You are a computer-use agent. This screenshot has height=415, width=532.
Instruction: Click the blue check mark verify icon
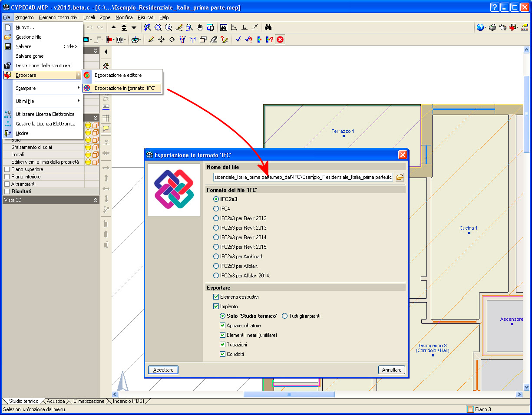(x=238, y=40)
